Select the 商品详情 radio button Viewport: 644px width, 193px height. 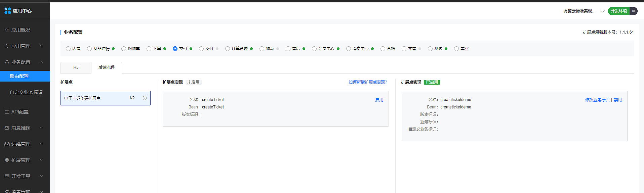pyautogui.click(x=89, y=49)
